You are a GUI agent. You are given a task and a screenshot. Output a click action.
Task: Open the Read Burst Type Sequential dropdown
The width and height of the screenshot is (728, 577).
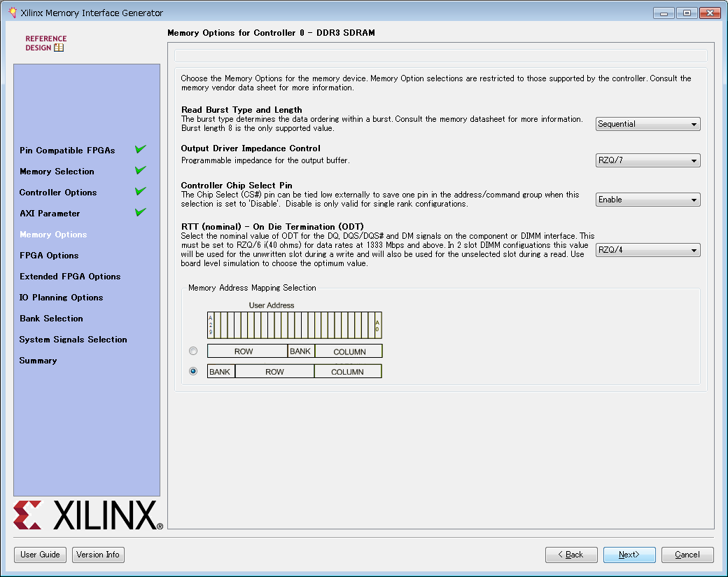point(647,124)
